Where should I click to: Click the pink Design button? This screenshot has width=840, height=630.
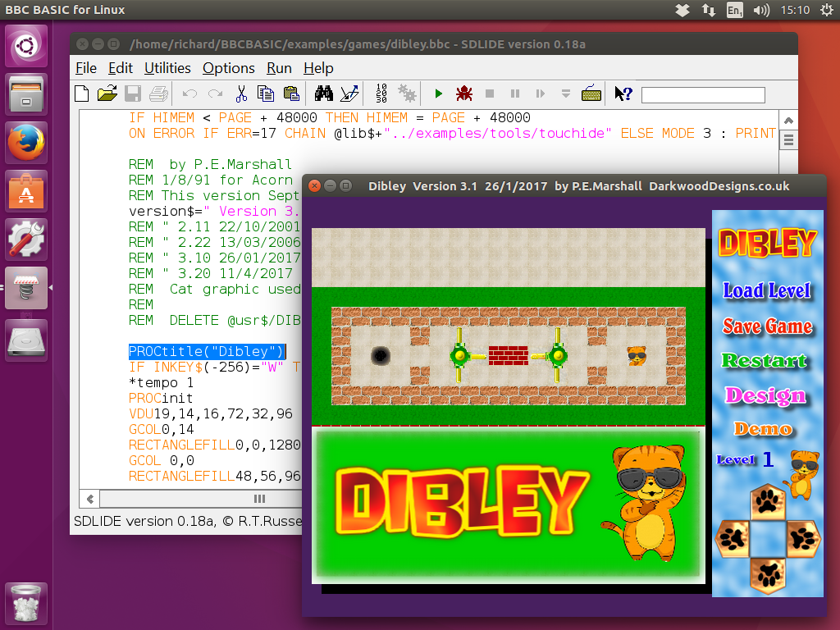pyautogui.click(x=765, y=395)
